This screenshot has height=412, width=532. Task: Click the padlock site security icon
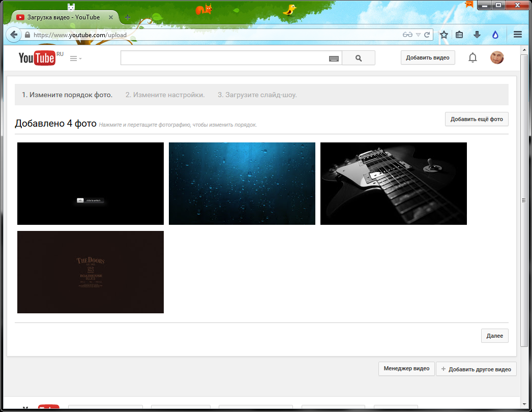pos(27,35)
